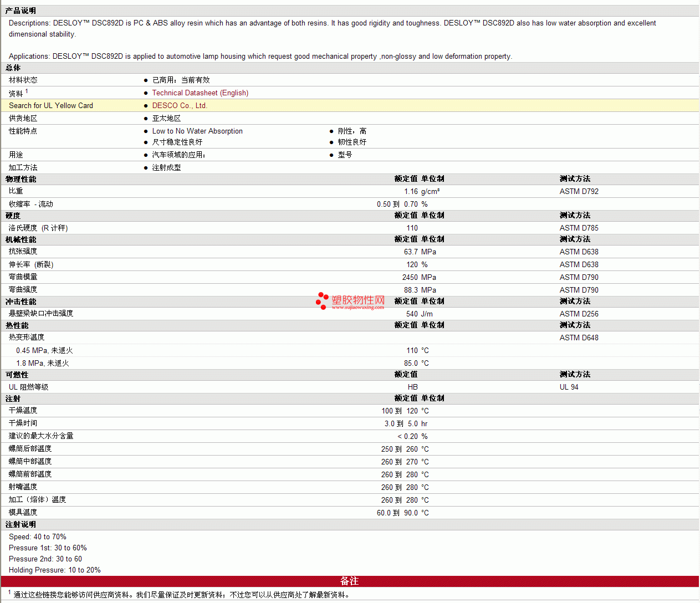The width and height of the screenshot is (700, 603).
Task: Click the 已商用：当前有效 status value
Action: click(x=181, y=80)
